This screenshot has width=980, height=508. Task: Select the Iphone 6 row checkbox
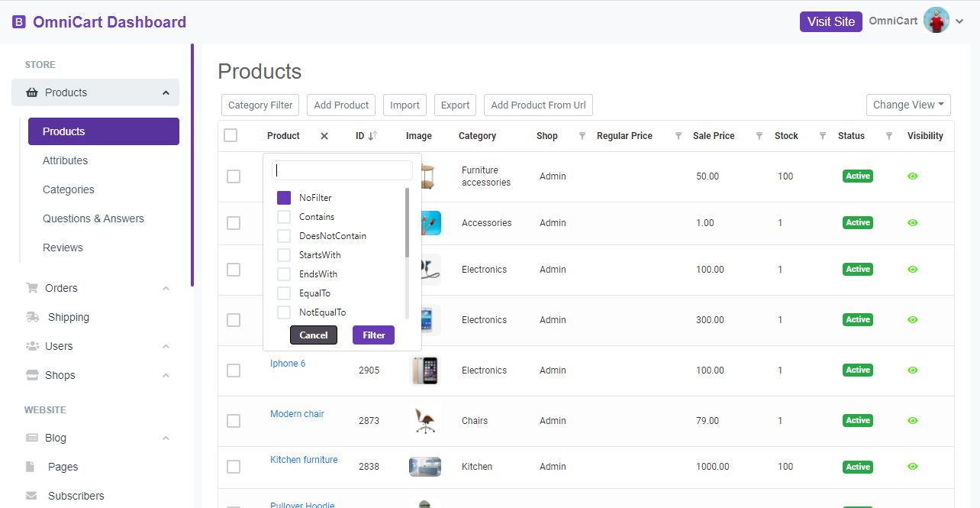click(234, 370)
